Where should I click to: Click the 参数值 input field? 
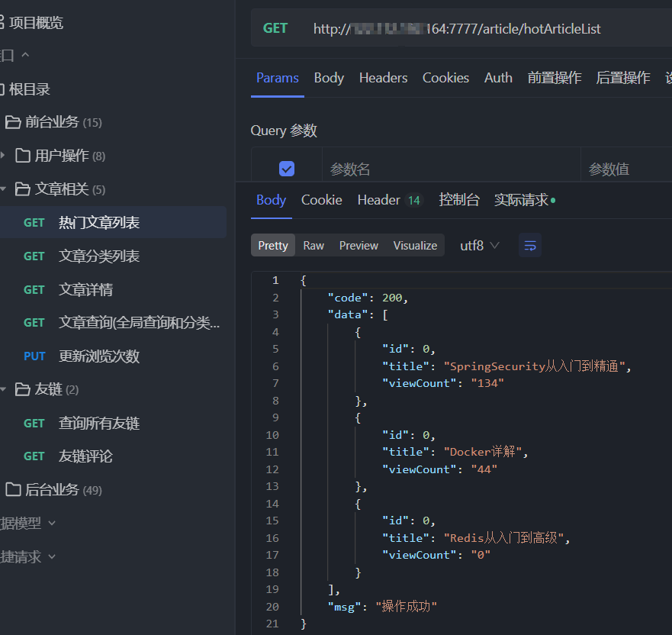tap(626, 169)
